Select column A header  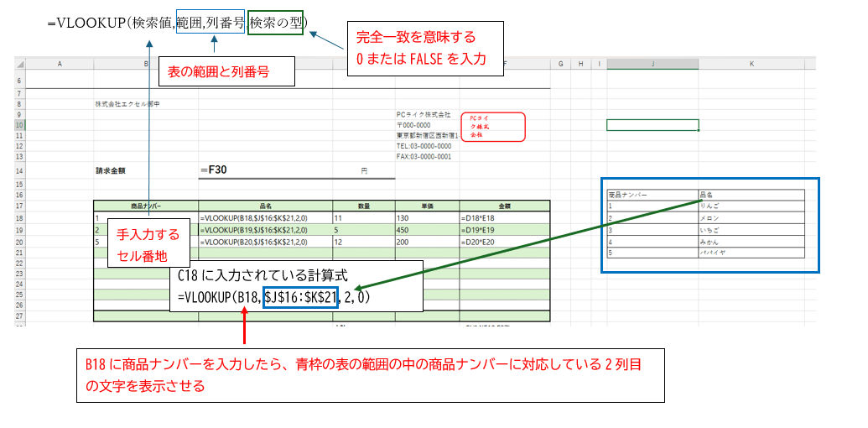point(60,65)
